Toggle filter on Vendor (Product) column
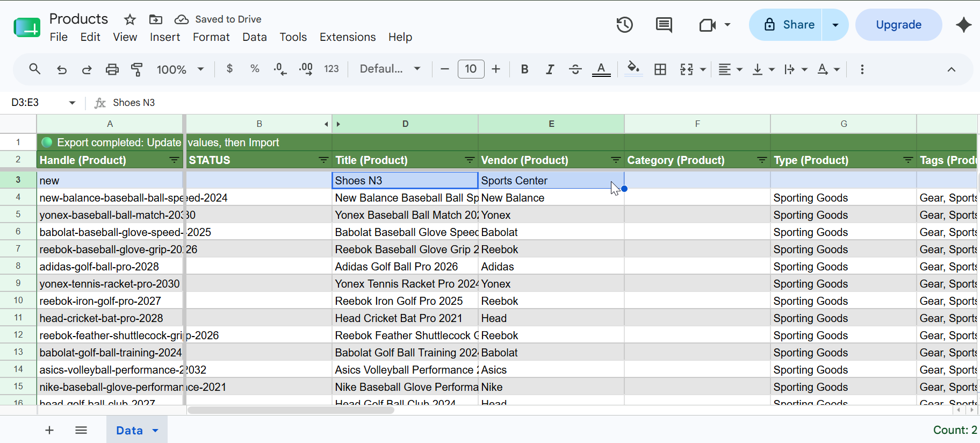This screenshot has width=980, height=443. (616, 160)
